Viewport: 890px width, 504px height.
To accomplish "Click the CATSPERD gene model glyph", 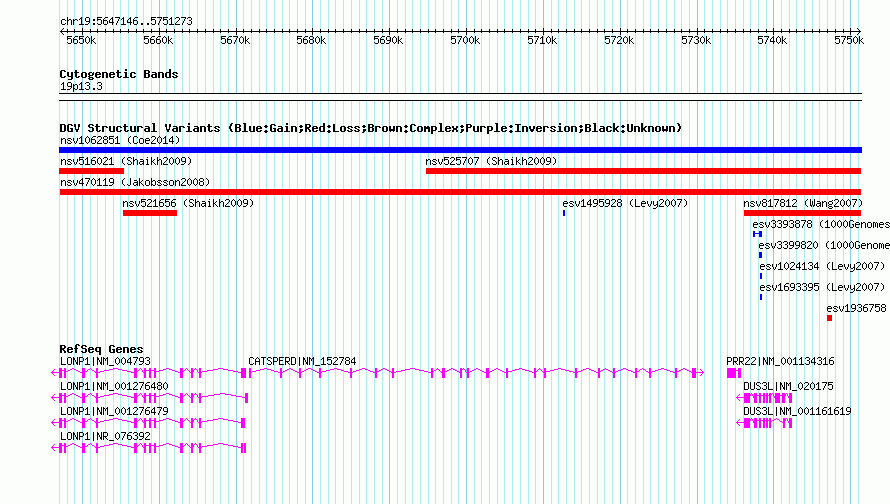I will pos(476,372).
